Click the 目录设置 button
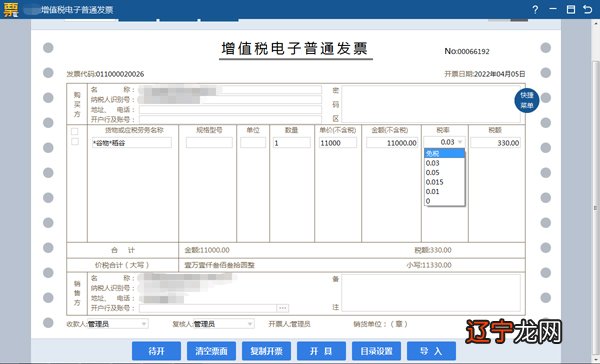This screenshot has width=600, height=364. [x=377, y=351]
